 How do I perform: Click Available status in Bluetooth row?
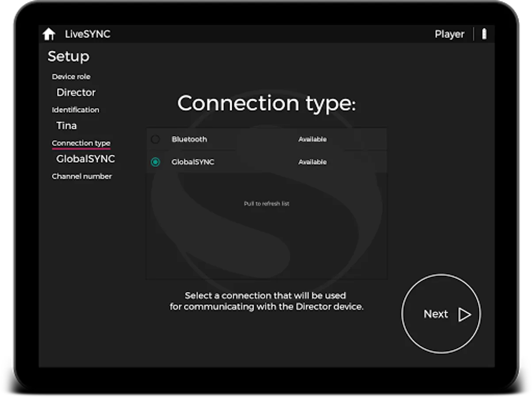coord(312,139)
